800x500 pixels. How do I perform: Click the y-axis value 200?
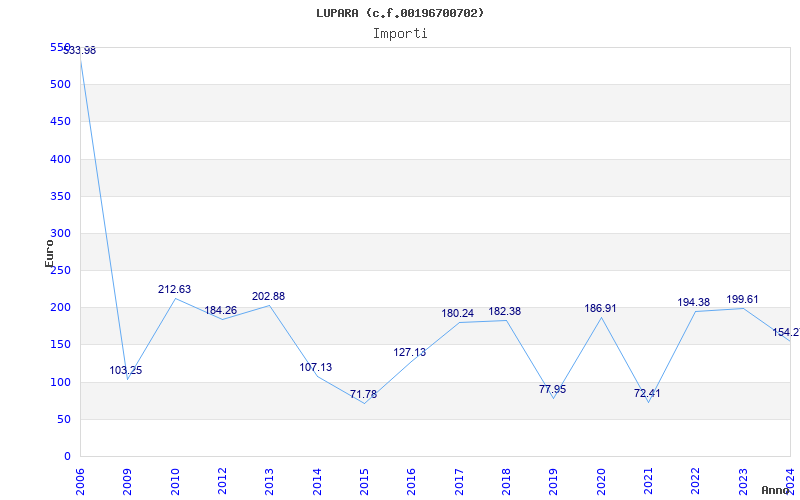tap(60, 308)
